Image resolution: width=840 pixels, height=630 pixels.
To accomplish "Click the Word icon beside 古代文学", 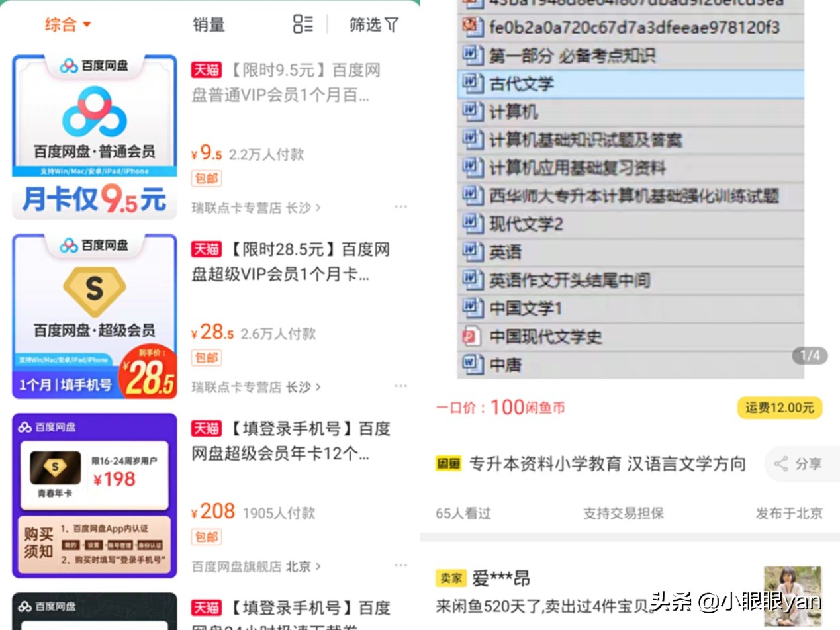I will [473, 84].
